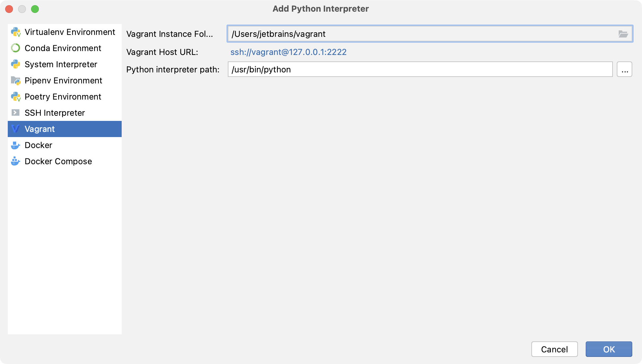
Task: Click the SSH Interpreter terminal icon
Action: [16, 112]
